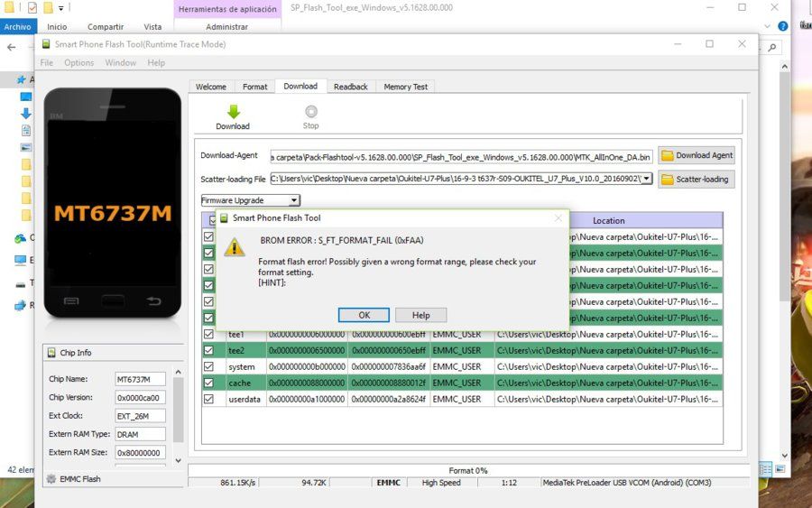Click the Extern RAM Type field DRAM
Screen dimensions: 812x508
pos(140,435)
